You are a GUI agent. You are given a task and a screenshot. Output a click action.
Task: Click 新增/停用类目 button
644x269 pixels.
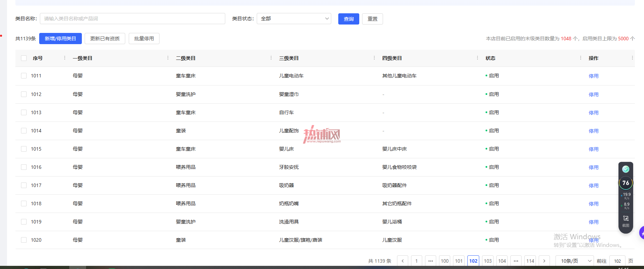(61, 39)
